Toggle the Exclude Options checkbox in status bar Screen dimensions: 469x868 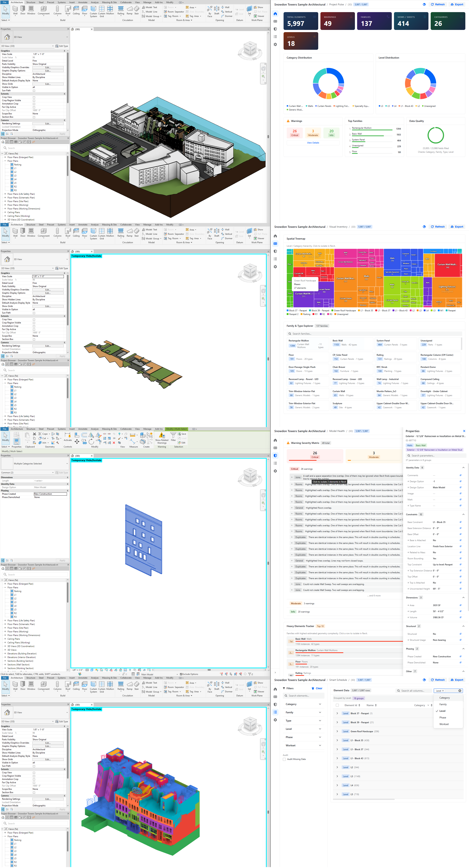point(181,674)
